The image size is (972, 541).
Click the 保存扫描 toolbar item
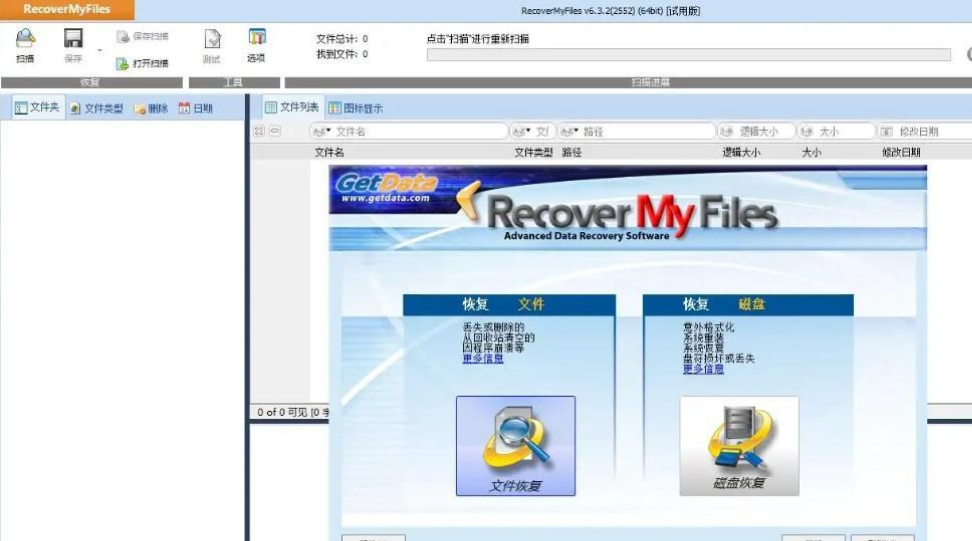point(143,37)
